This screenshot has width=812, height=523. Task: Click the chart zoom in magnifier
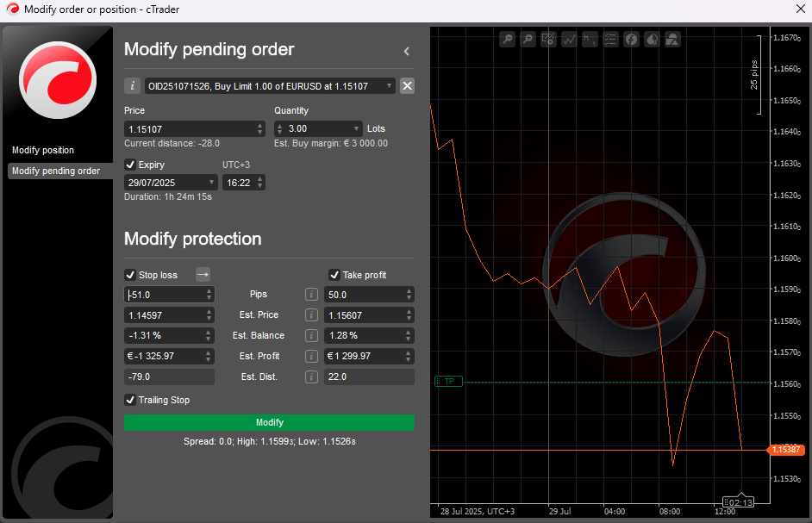[528, 39]
